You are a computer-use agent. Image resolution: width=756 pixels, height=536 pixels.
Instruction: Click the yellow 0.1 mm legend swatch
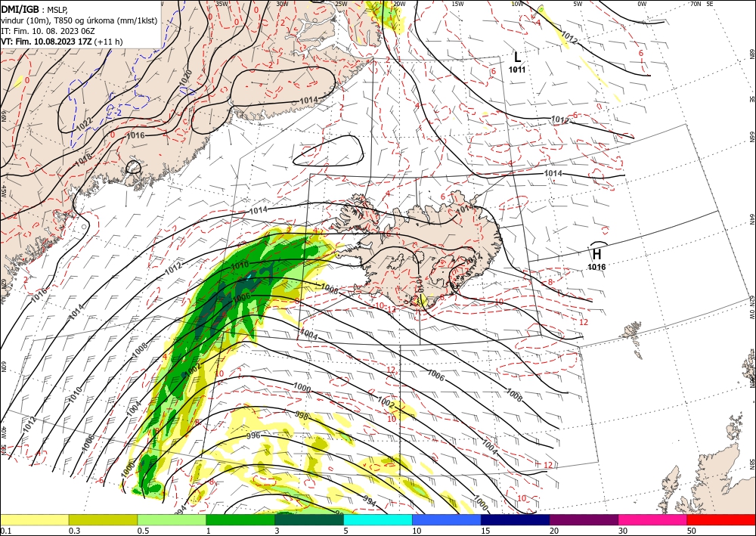pos(34,519)
